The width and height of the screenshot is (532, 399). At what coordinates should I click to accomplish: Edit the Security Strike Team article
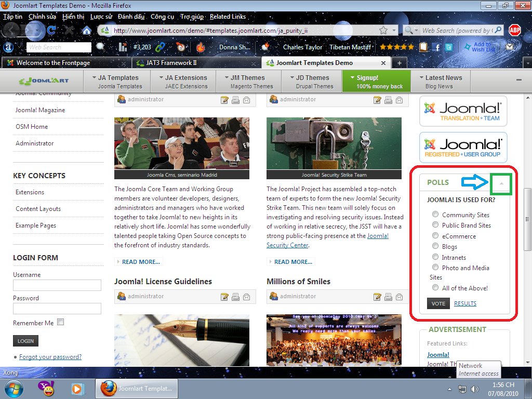377,100
